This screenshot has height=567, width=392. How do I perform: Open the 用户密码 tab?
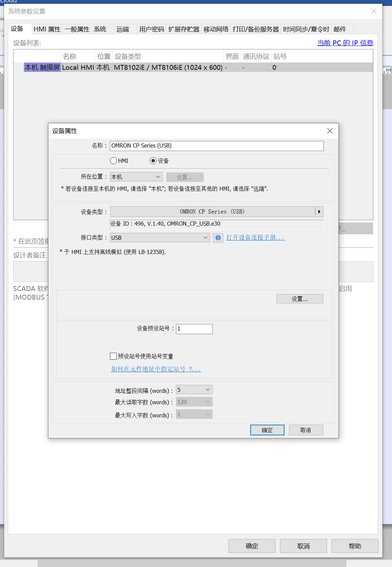[151, 29]
